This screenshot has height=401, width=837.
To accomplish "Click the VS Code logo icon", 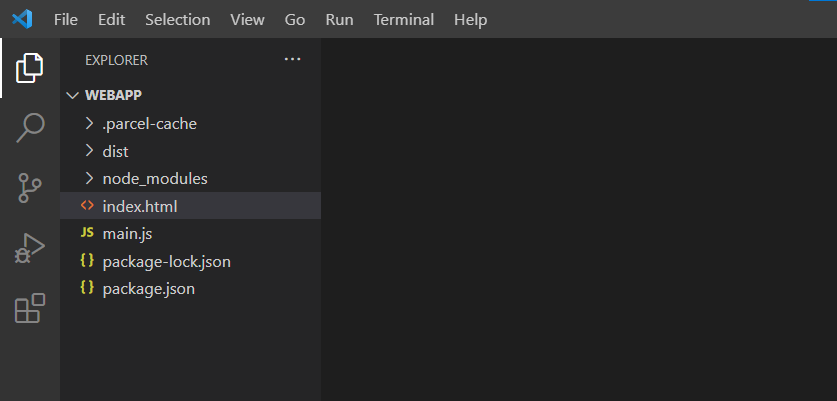I will pos(22,20).
